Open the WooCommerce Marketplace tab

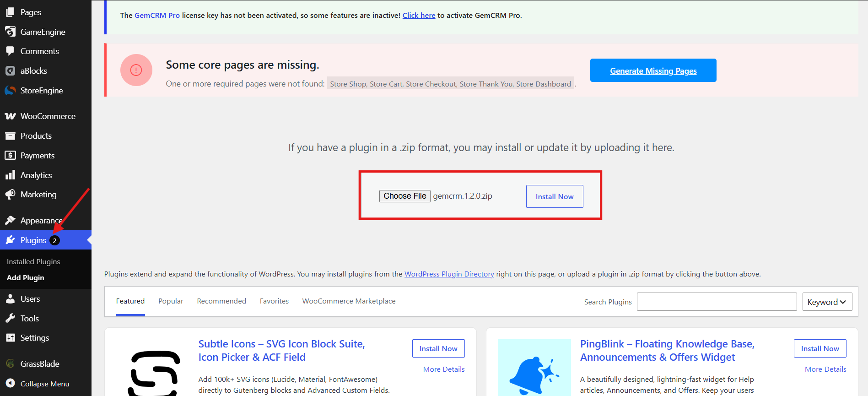coord(349,301)
